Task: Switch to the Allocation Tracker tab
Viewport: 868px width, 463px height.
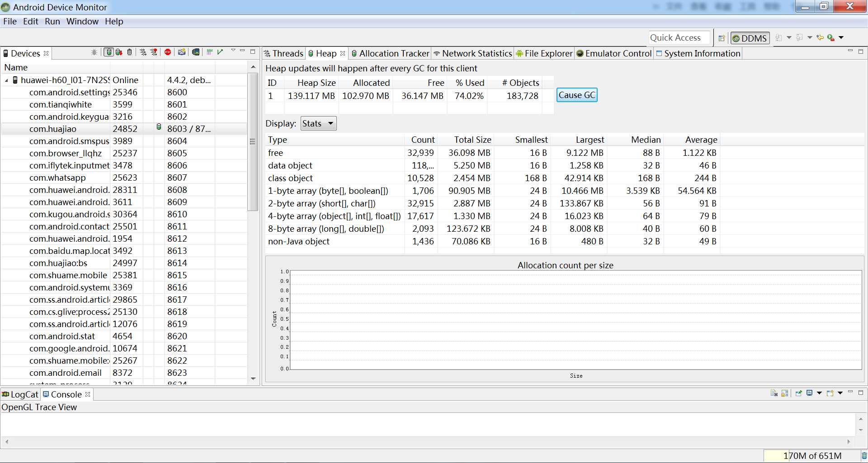Action: (390, 53)
